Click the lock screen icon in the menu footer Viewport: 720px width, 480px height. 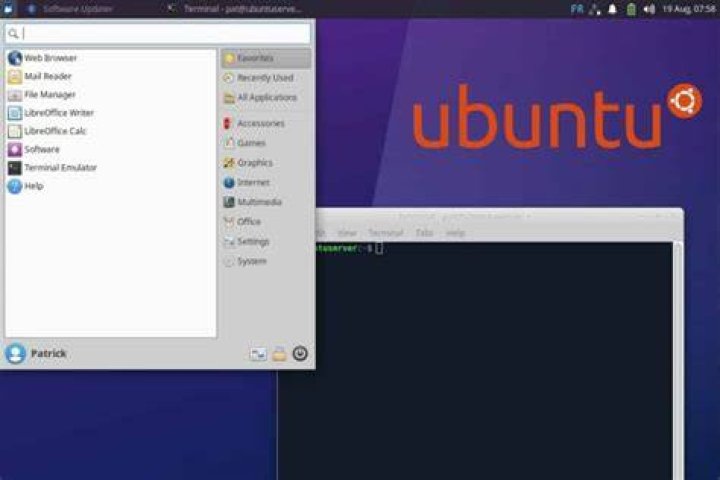[x=279, y=353]
